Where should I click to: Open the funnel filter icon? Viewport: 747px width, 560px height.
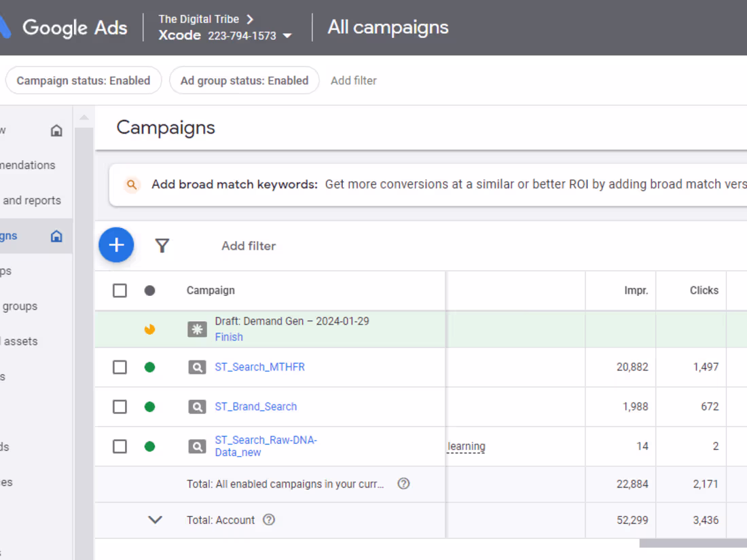coord(162,246)
